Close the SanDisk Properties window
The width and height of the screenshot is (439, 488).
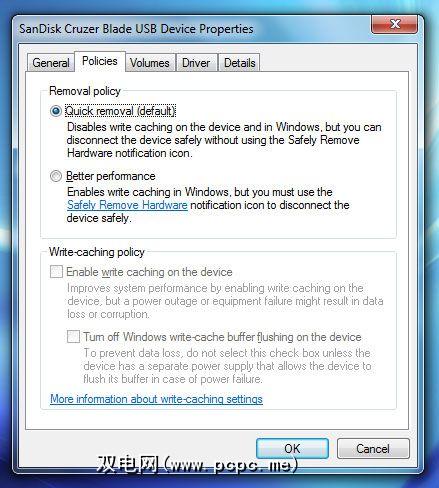pyautogui.click(x=394, y=24)
